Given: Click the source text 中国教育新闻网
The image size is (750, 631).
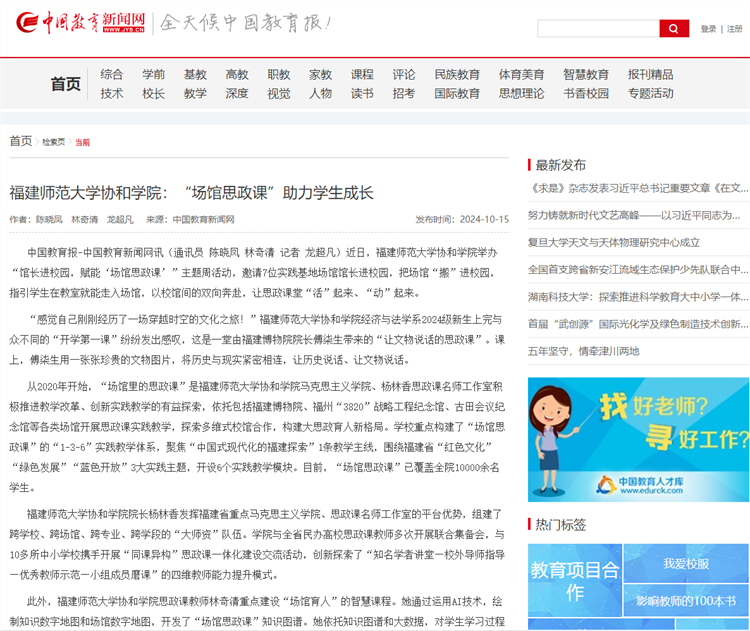Looking at the screenshot, I should click(203, 220).
